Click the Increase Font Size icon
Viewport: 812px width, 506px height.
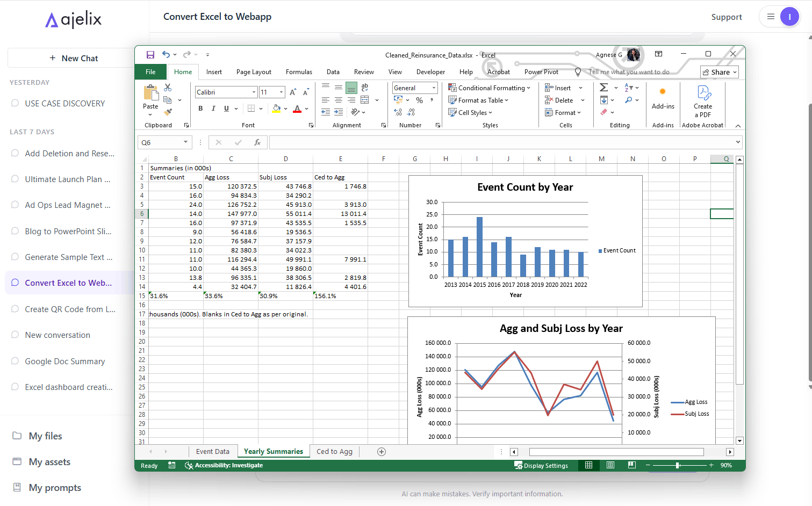(292, 92)
